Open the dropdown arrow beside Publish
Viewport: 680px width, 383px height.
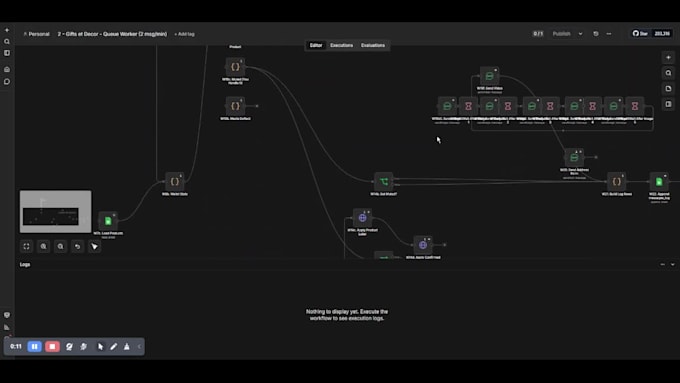(x=580, y=34)
